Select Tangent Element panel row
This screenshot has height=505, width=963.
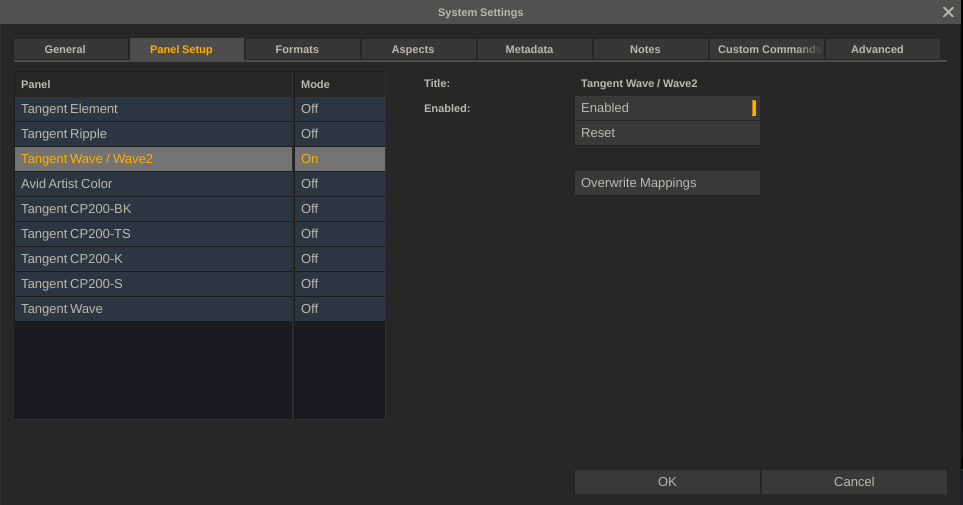point(154,109)
